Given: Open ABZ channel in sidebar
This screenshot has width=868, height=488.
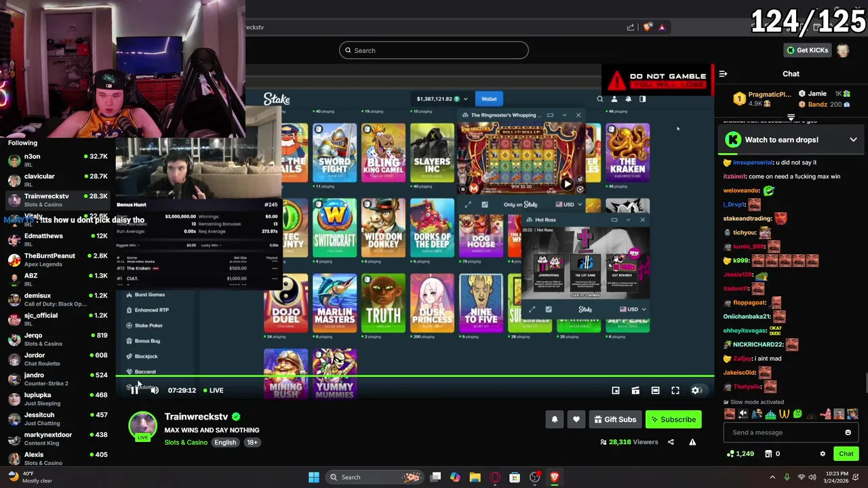Looking at the screenshot, I should pos(58,279).
